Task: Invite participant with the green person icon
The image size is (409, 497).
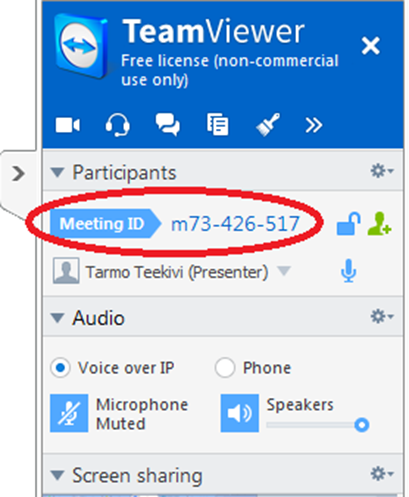Action: point(379,223)
